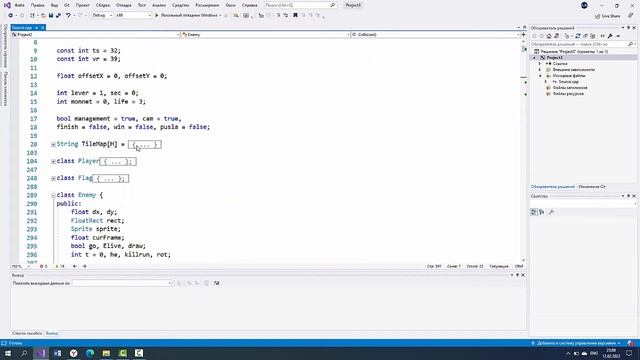Viewport: 640px width, 360px height.
Task: Open the output source dropdown
Action: [122, 283]
